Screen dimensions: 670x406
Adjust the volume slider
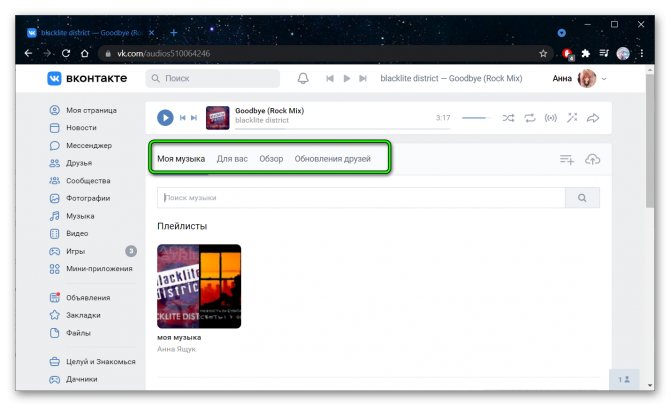click(x=477, y=118)
